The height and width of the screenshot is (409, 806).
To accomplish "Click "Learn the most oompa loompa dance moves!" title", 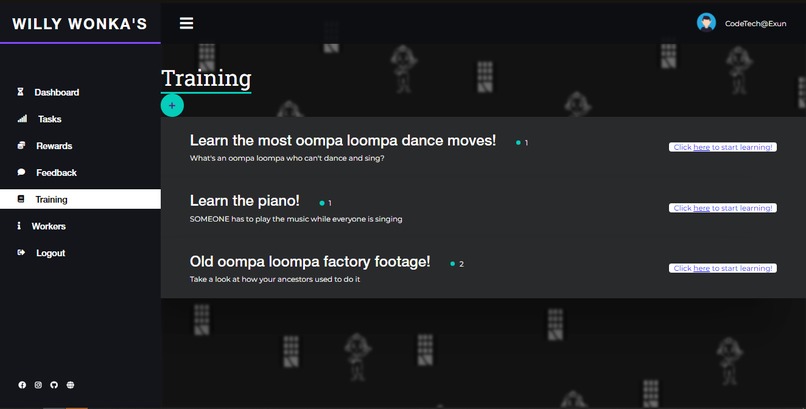I will pos(343,140).
